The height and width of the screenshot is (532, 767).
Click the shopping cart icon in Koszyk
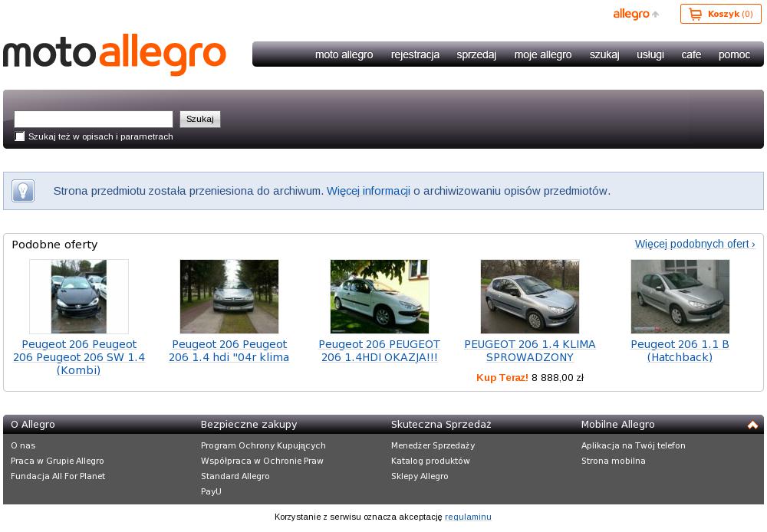point(695,14)
